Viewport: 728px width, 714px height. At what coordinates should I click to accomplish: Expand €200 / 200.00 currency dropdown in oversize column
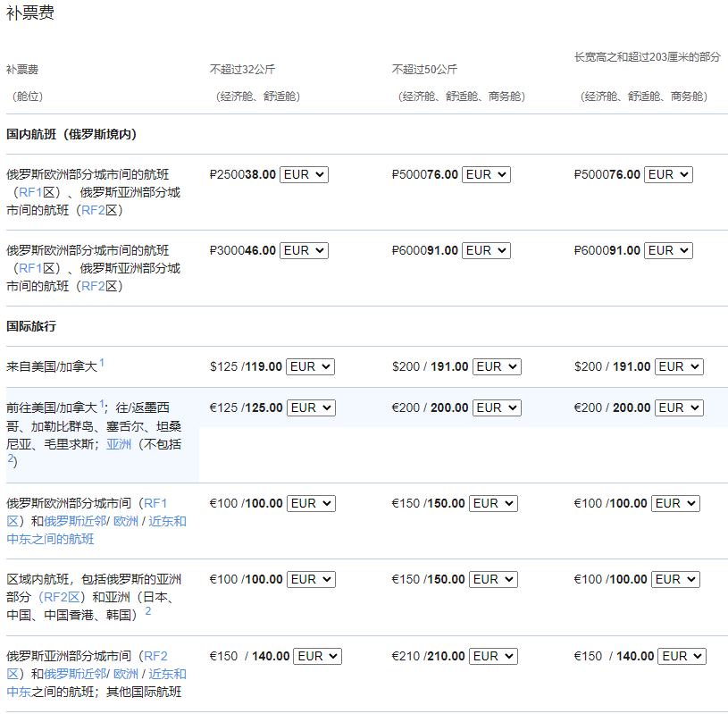click(x=679, y=407)
